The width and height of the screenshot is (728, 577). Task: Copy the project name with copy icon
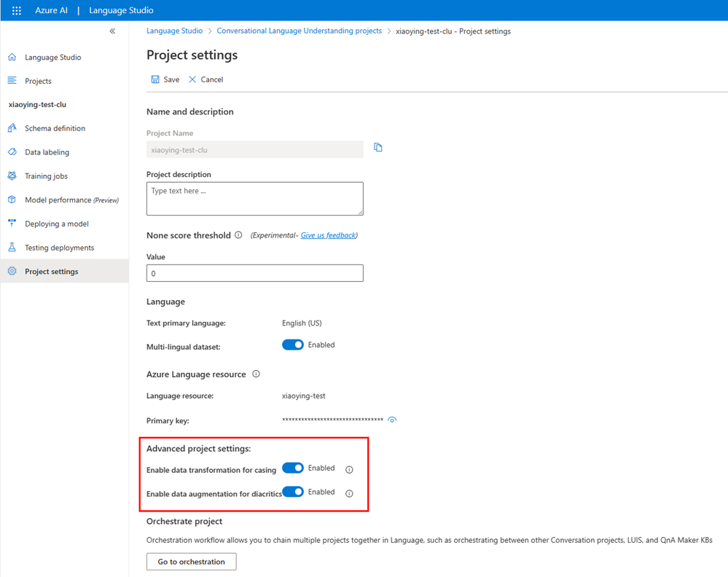pyautogui.click(x=378, y=148)
